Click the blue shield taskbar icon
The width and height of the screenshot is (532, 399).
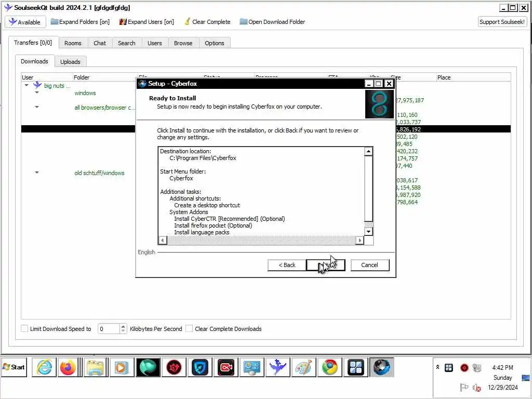click(x=200, y=367)
